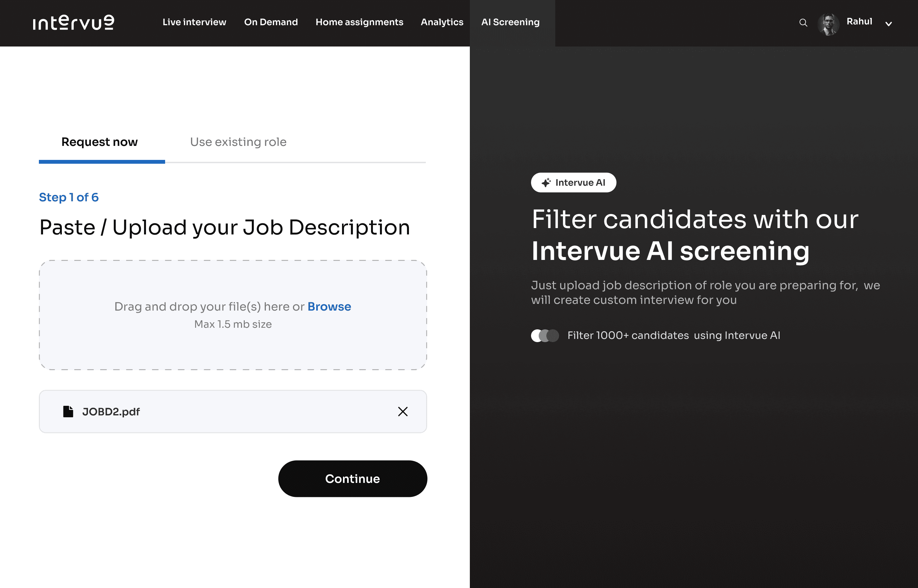918x588 pixels.
Task: Expand the Rahul account dropdown chevron
Action: 889,24
